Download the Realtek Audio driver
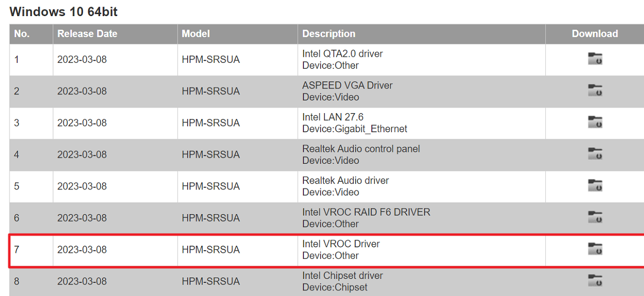This screenshot has width=644, height=296. tap(595, 185)
